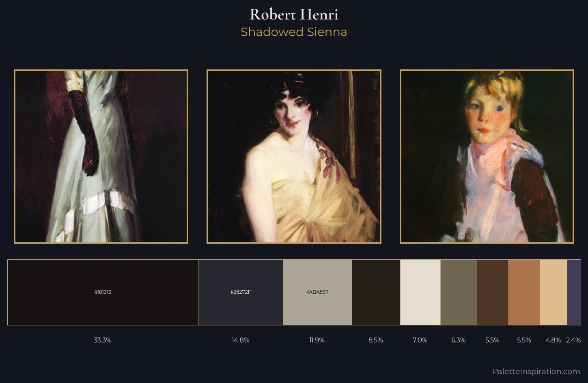Click the 4.8% percentage label
This screenshot has width=588, height=383.
point(554,340)
